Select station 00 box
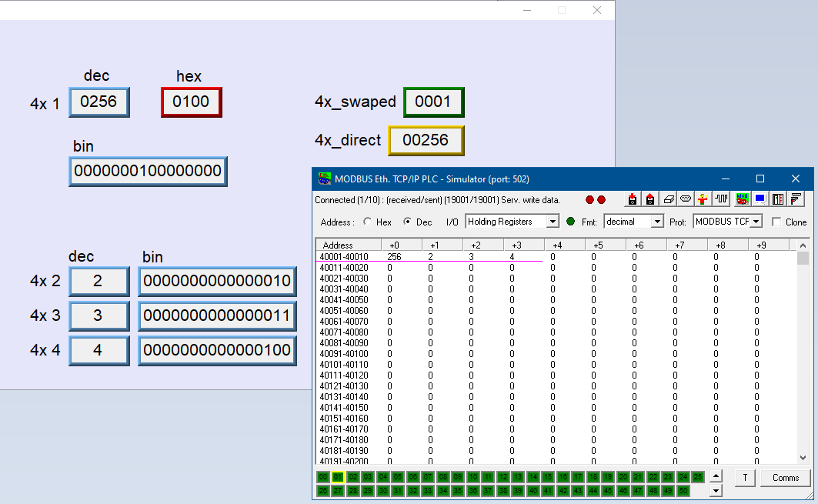The width and height of the screenshot is (818, 504). pyautogui.click(x=323, y=477)
